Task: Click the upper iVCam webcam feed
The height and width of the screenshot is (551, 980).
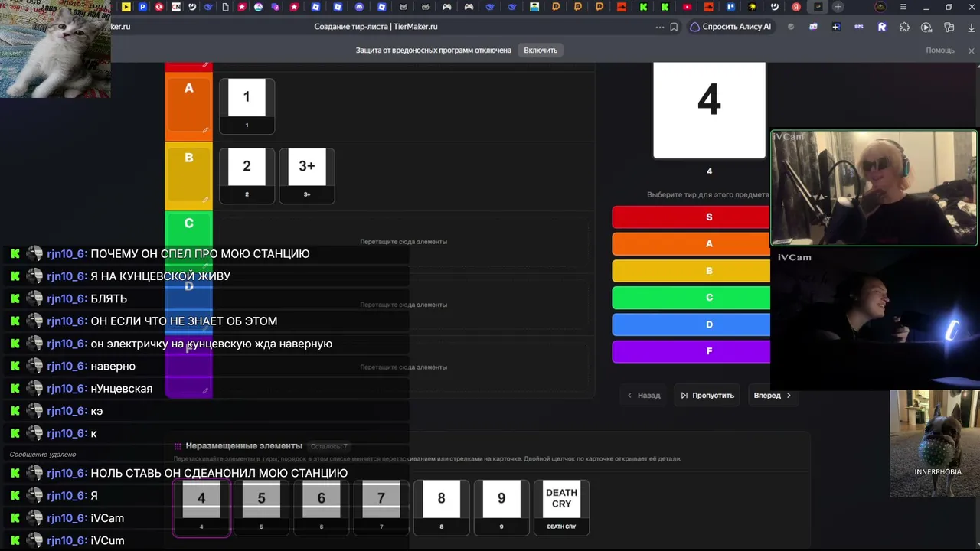Action: 874,188
